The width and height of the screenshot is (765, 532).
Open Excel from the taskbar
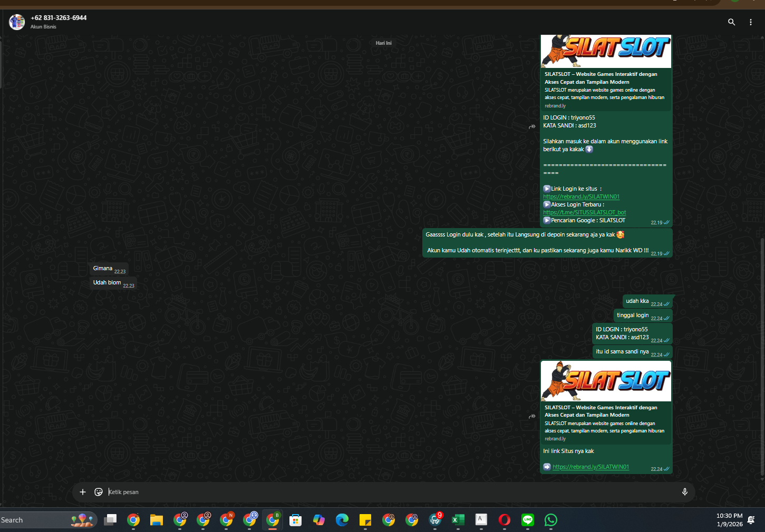[458, 520]
